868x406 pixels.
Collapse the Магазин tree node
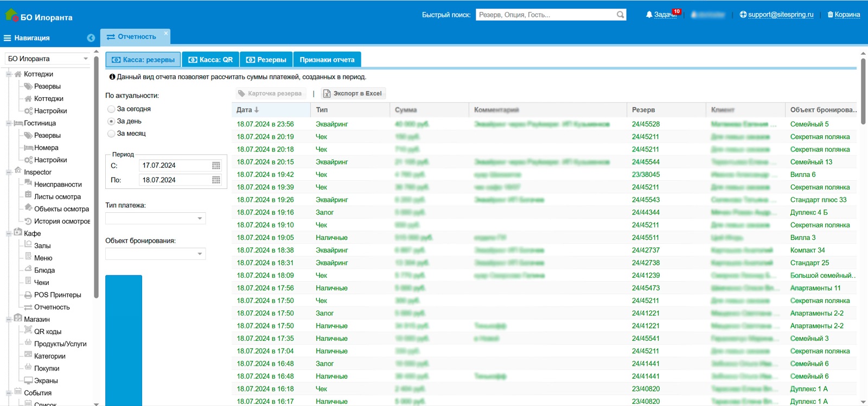(x=9, y=319)
